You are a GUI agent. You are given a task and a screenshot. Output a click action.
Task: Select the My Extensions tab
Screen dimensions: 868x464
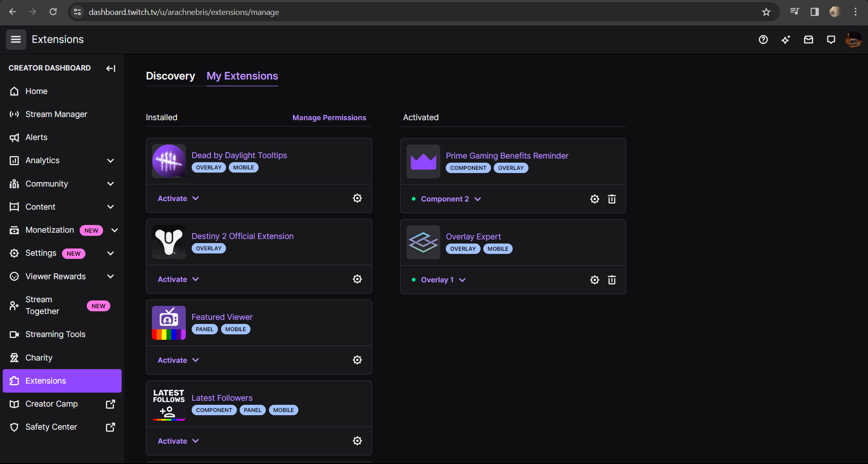click(x=242, y=76)
